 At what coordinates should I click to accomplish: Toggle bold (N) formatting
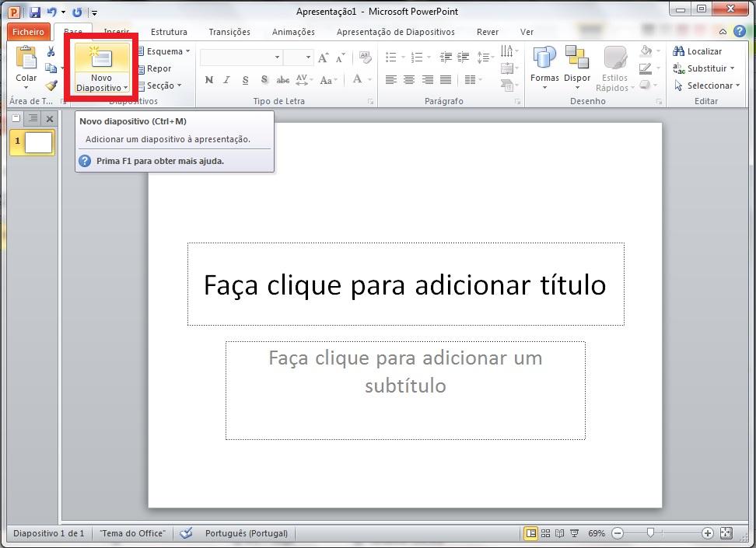coord(208,80)
